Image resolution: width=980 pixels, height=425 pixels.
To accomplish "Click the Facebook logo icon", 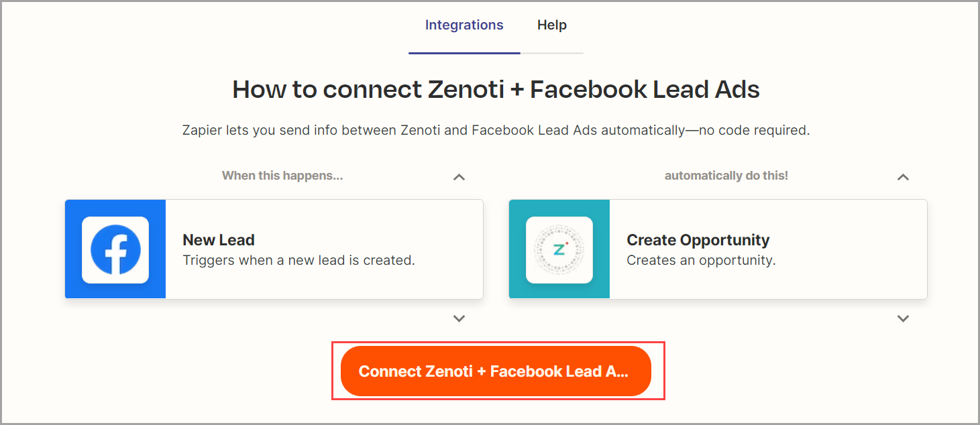I will click(115, 249).
